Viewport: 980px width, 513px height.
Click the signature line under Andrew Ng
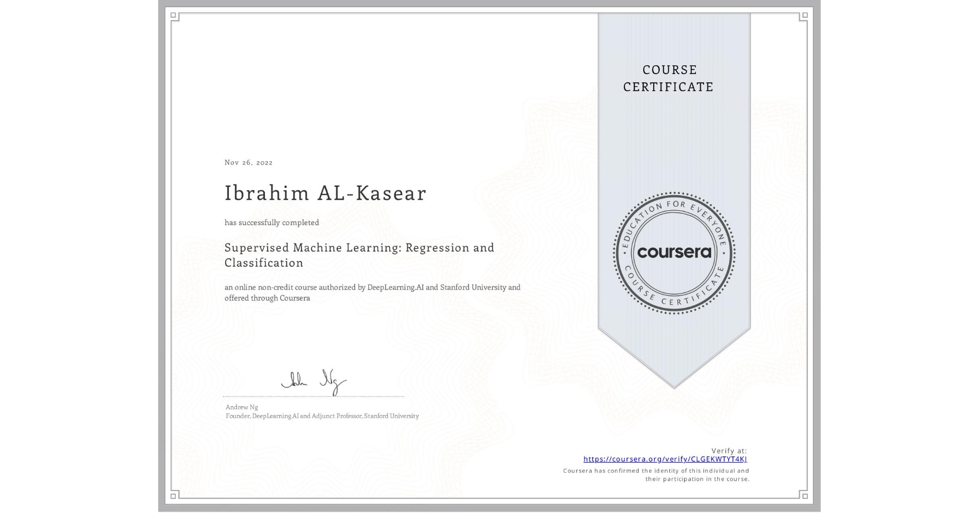(312, 395)
